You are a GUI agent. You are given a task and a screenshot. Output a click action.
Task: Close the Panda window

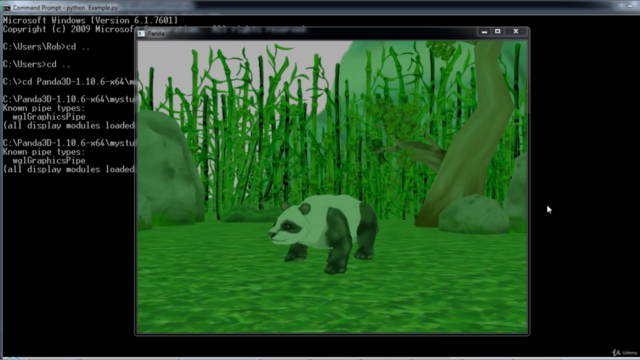pyautogui.click(x=516, y=31)
